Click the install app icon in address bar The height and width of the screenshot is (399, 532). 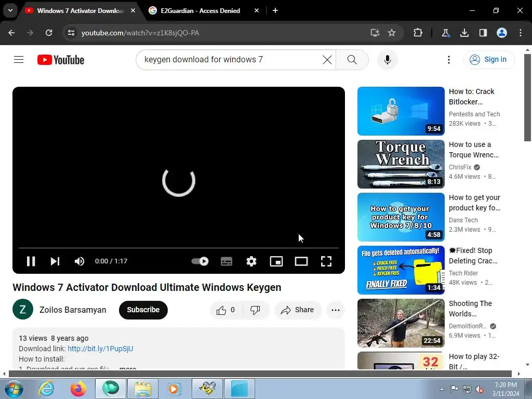375,33
